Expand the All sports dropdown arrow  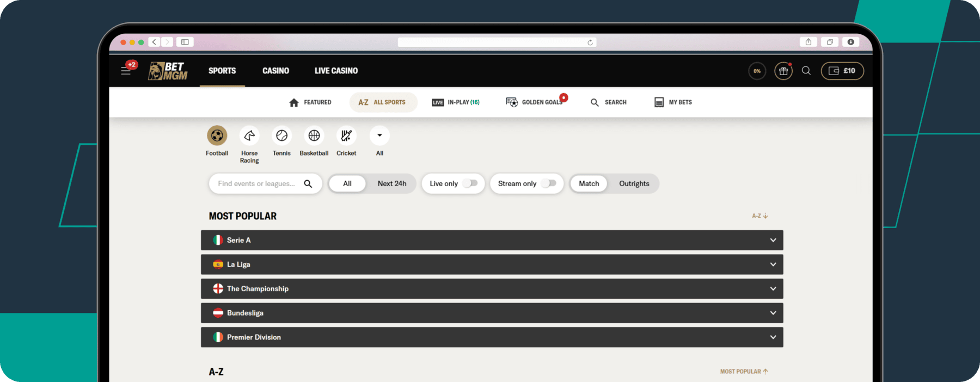(x=379, y=135)
